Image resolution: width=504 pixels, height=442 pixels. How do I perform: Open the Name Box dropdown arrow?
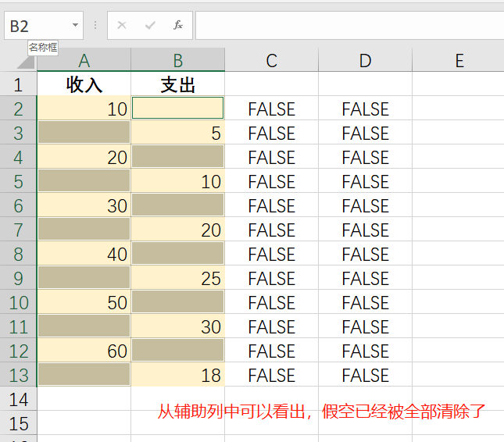point(75,25)
